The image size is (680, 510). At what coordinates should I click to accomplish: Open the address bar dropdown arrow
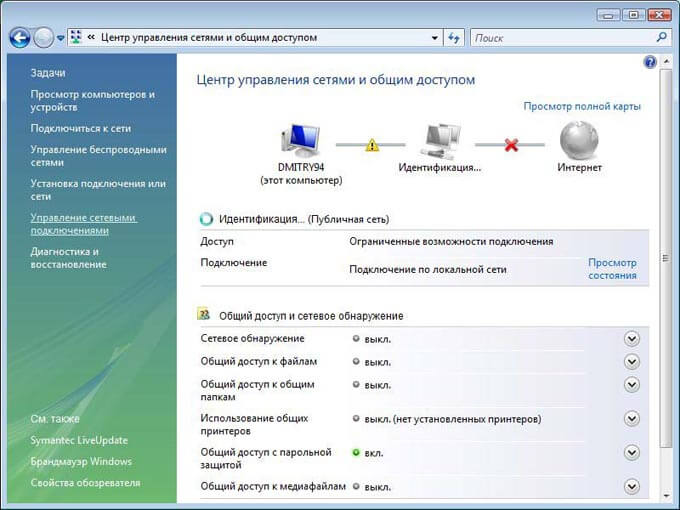tap(434, 38)
